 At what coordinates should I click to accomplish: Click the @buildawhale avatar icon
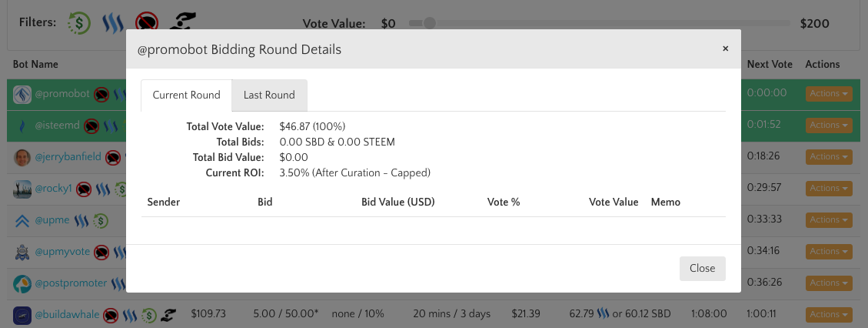(x=22, y=314)
